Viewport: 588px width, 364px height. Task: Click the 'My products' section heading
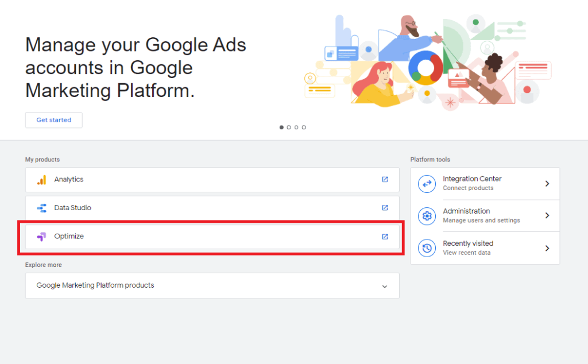tap(42, 160)
